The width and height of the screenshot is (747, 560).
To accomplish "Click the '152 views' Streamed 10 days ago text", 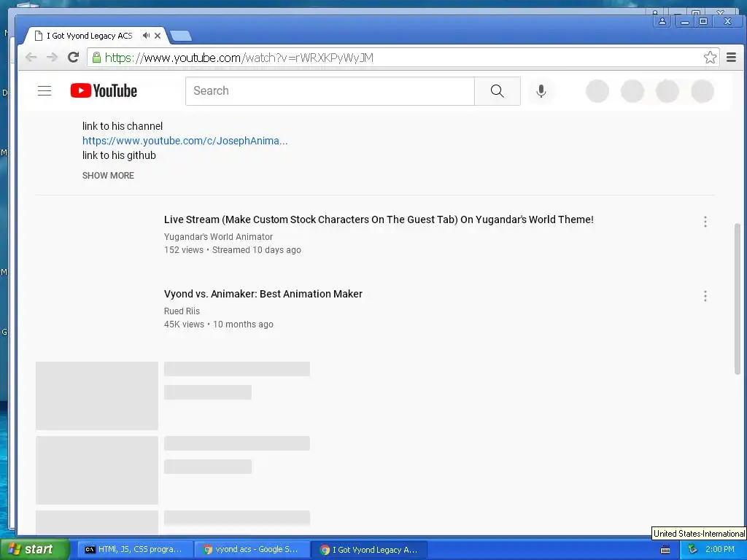I will [233, 250].
